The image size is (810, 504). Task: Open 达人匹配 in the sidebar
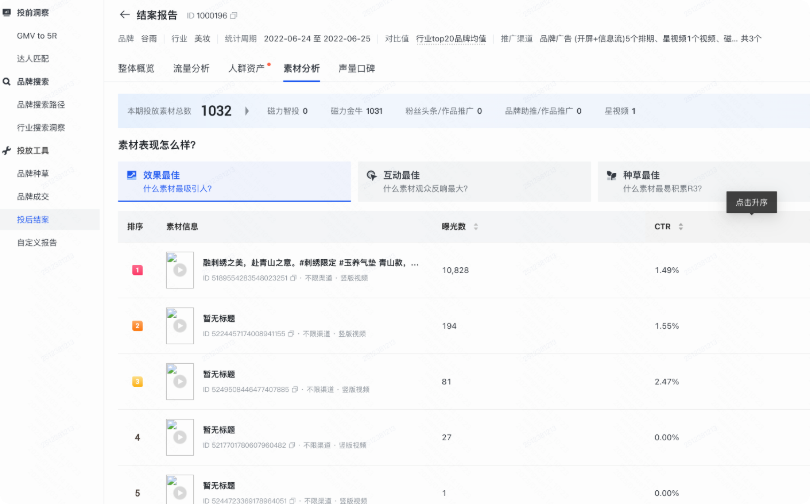click(33, 58)
